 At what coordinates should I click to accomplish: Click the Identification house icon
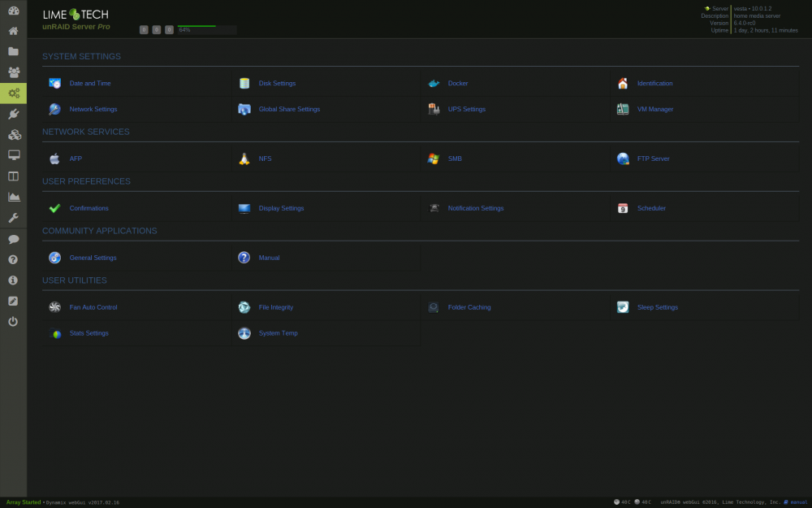click(x=623, y=83)
